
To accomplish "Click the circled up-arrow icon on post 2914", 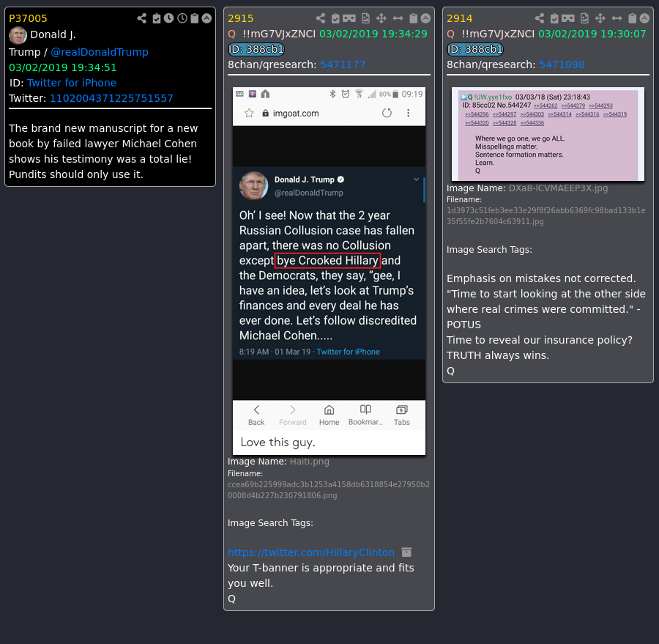I will coord(644,18).
